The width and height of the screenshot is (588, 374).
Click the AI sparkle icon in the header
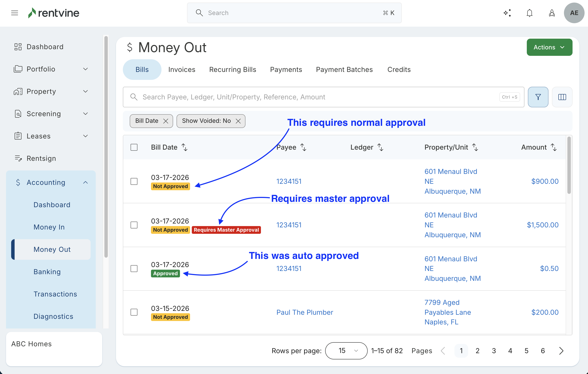(x=507, y=13)
